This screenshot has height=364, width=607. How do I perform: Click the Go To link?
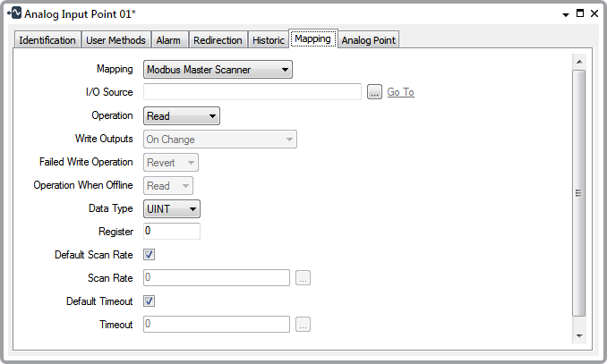(400, 92)
